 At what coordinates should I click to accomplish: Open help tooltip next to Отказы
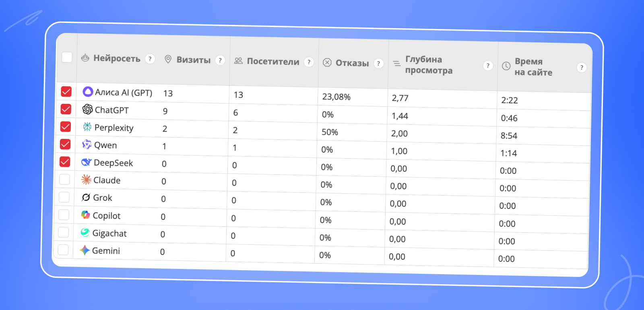pos(378,63)
